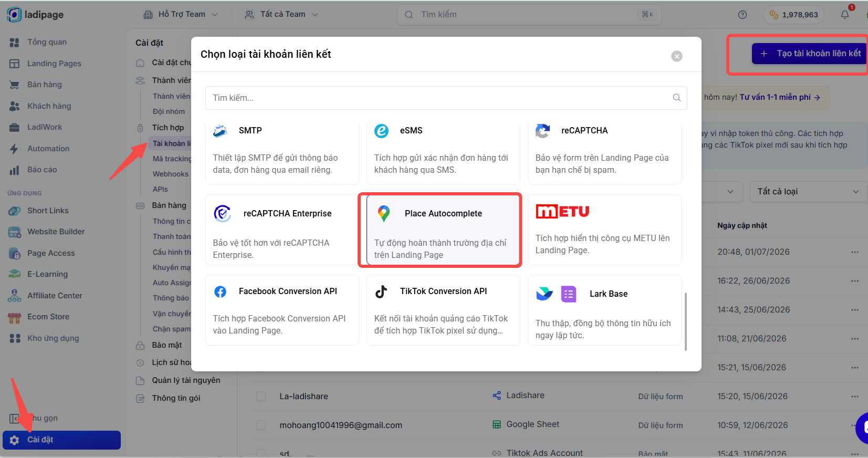Sort by Ngày cập nhật column header
This screenshot has height=458, width=868.
[742, 225]
